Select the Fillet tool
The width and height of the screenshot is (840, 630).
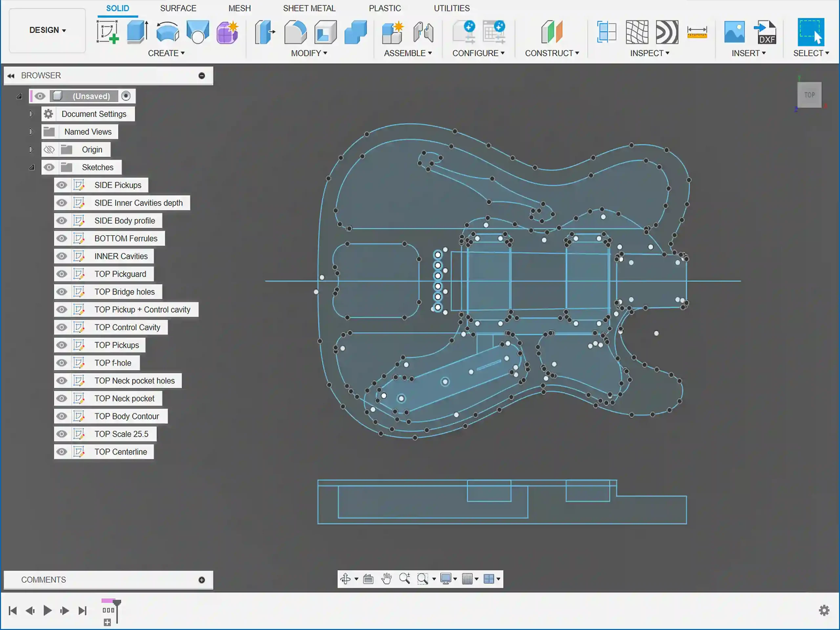tap(295, 32)
